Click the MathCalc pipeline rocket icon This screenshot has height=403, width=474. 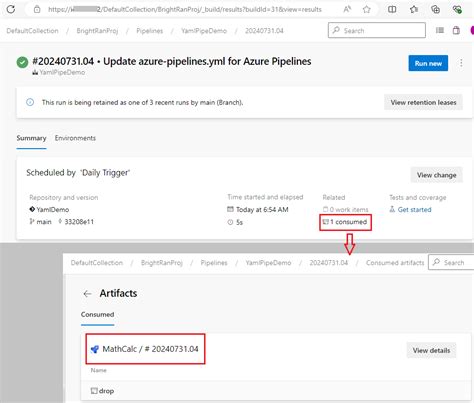pyautogui.click(x=95, y=349)
